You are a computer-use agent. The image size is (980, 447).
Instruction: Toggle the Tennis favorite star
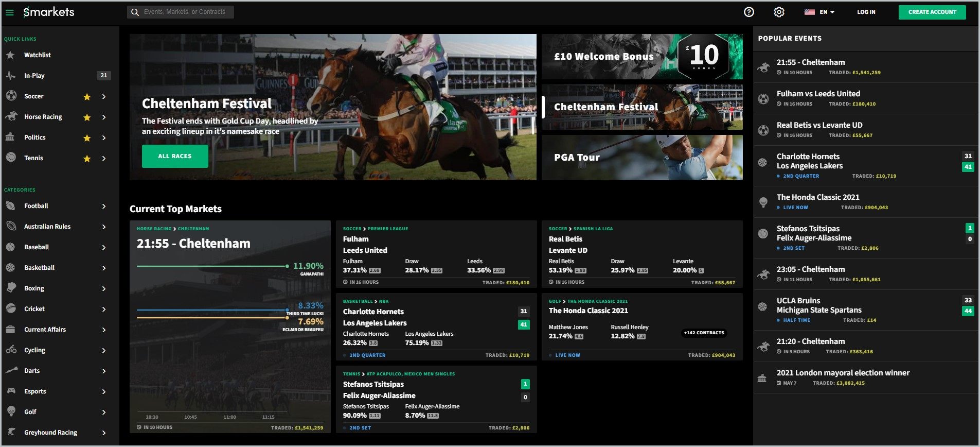pyautogui.click(x=87, y=158)
